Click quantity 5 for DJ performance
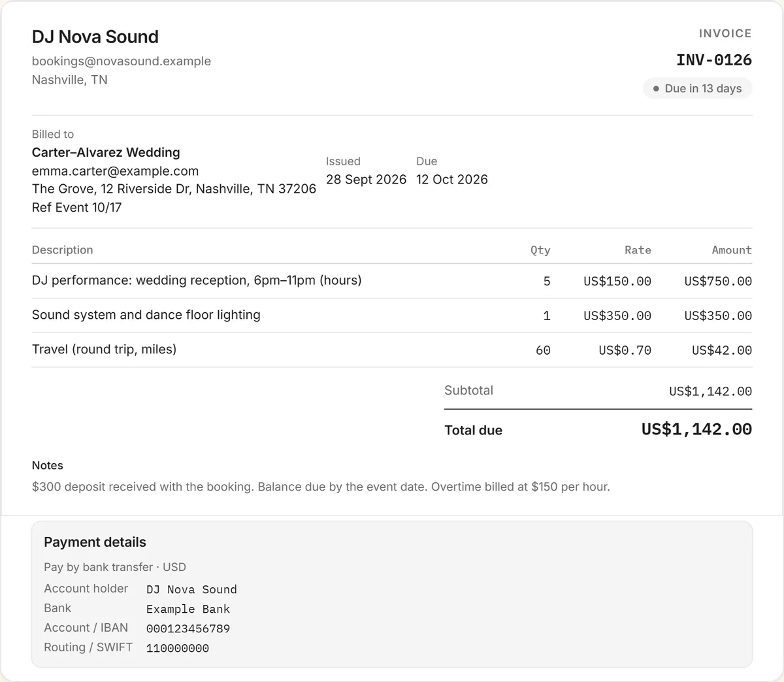 point(547,282)
